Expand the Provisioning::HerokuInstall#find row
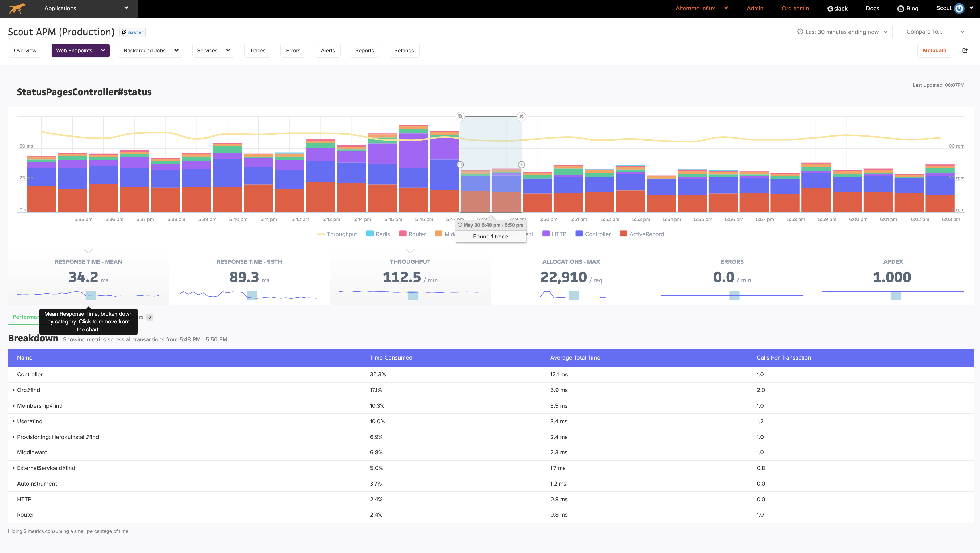Viewport: 980px width, 553px height. coord(13,437)
